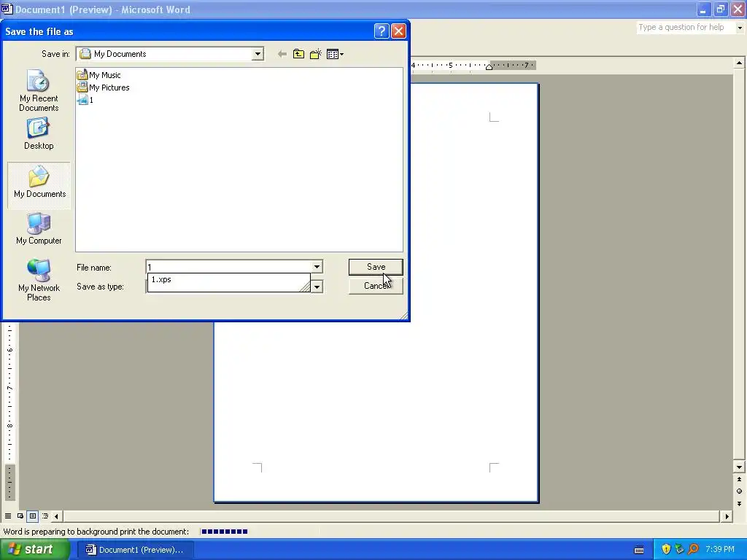
Task: Click into the File name field
Action: (228, 267)
